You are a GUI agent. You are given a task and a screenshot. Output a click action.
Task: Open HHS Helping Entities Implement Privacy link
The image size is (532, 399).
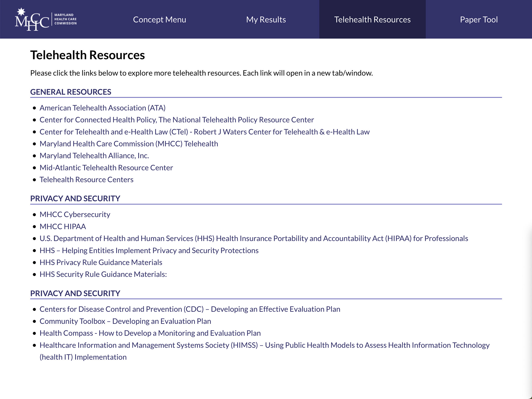coord(149,250)
